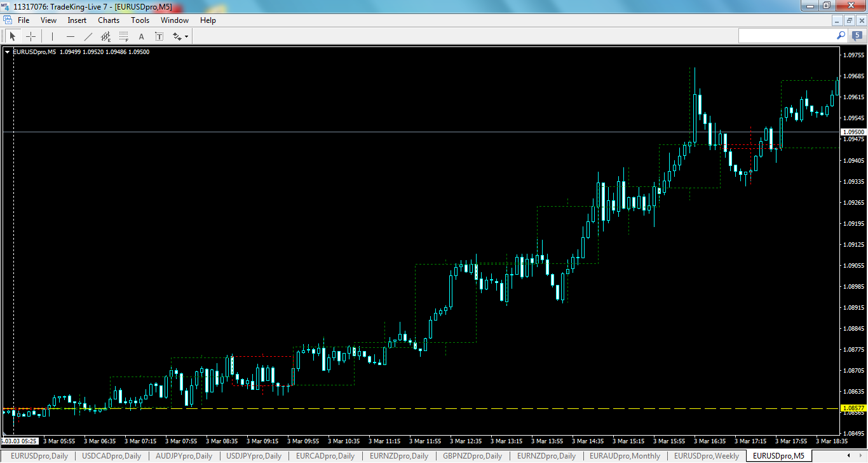Screen dimensions: 868x463
Task: Switch to the EURAUDpro,Monthly chart tab
Action: (x=625, y=456)
